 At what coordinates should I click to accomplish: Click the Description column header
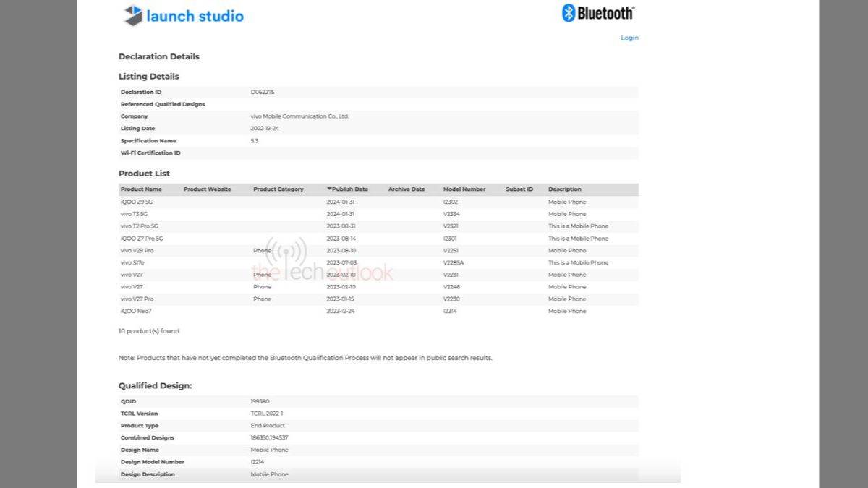click(564, 189)
